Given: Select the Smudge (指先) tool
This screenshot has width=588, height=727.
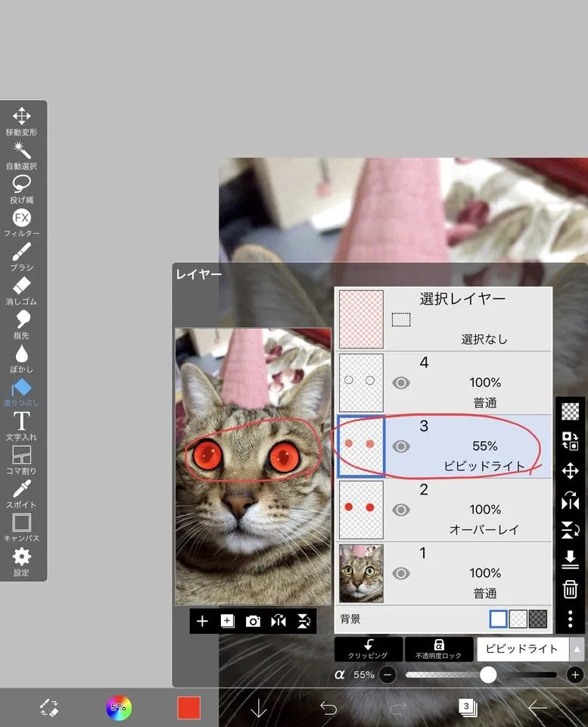Looking at the screenshot, I should coord(21,325).
